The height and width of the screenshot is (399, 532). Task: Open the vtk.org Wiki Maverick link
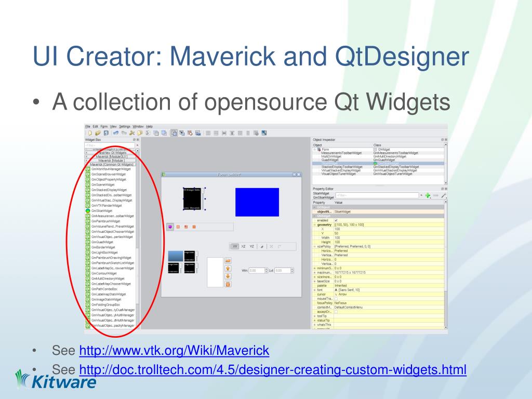point(174,350)
